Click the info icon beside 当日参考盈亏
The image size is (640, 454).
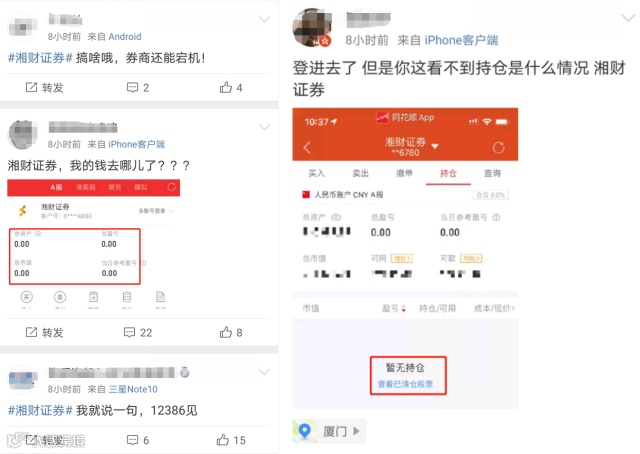click(x=496, y=217)
